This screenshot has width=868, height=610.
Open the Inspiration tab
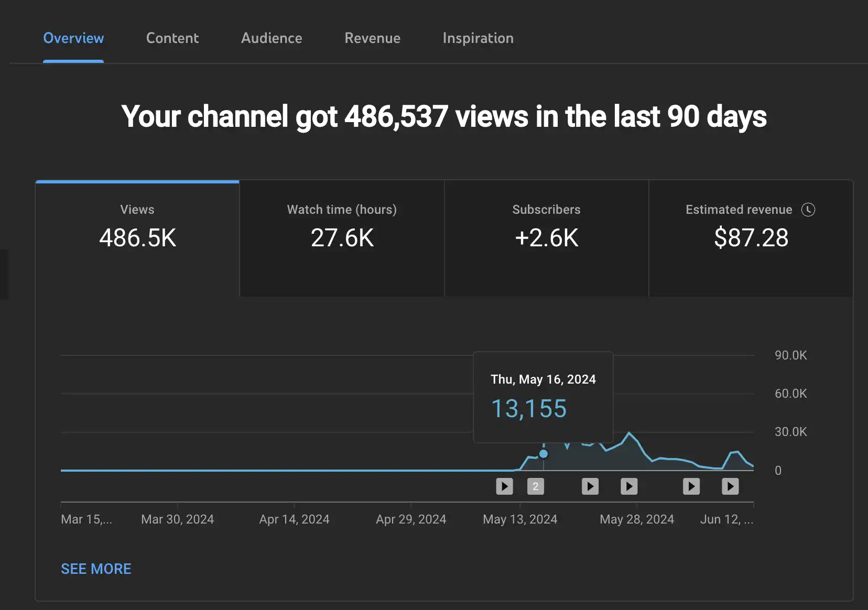pyautogui.click(x=478, y=38)
